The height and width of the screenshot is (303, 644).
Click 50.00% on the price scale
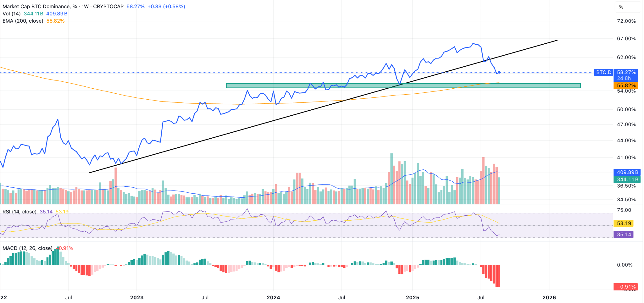coord(626,109)
